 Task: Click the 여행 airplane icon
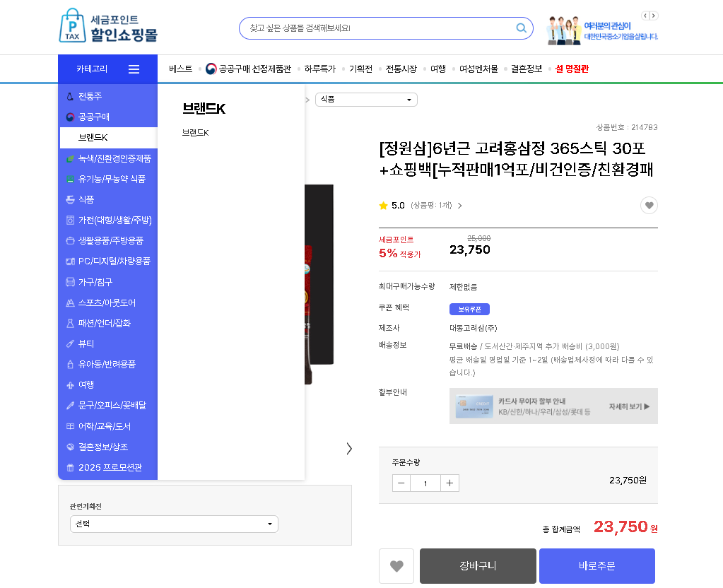(70, 385)
